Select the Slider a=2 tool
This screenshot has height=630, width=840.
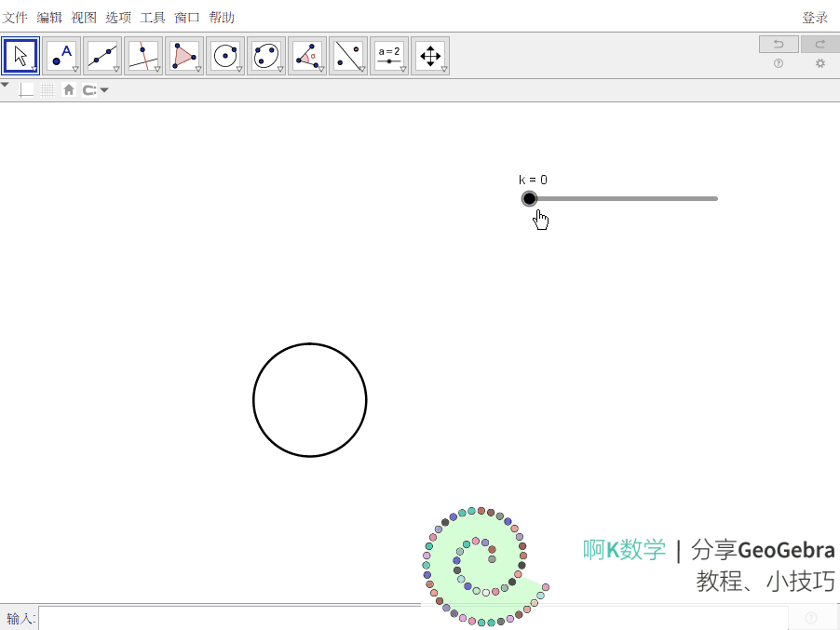[x=389, y=56]
